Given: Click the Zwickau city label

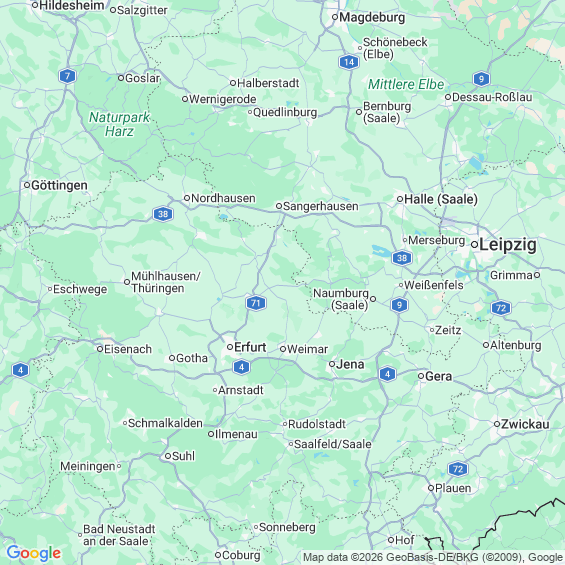Looking at the screenshot, I should [525, 424].
